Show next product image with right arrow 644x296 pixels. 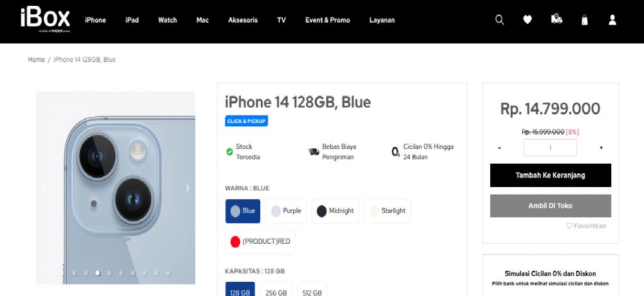click(188, 188)
